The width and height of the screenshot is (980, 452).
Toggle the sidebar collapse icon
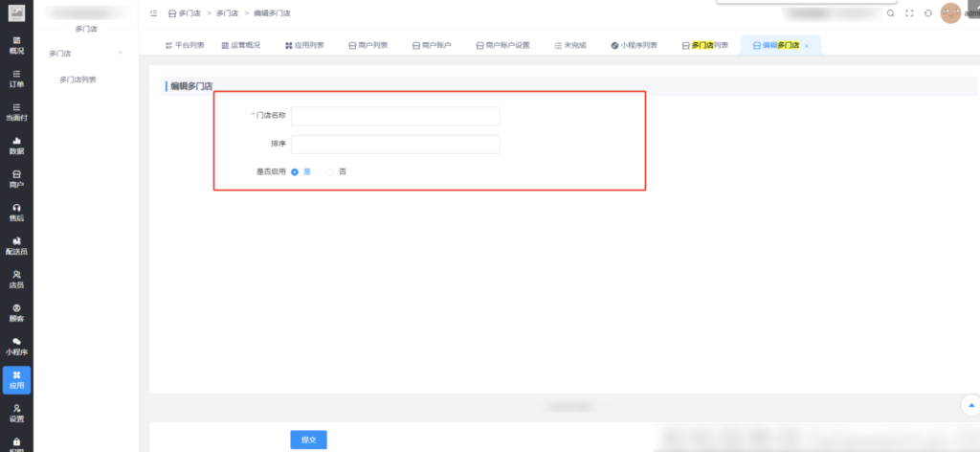click(x=153, y=13)
